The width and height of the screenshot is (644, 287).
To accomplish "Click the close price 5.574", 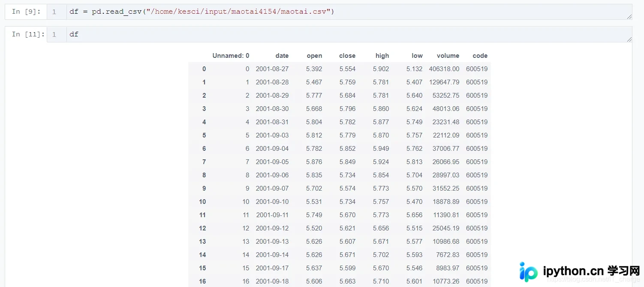I will [x=348, y=188].
